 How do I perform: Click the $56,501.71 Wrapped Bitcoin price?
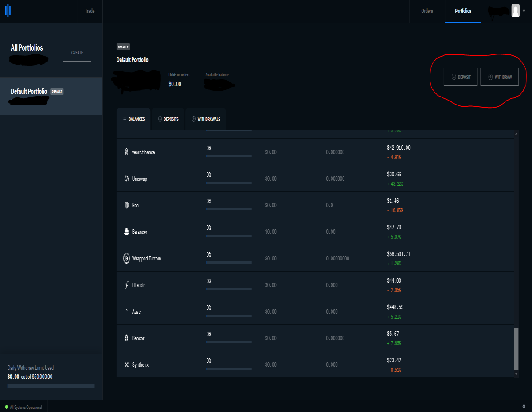point(399,254)
